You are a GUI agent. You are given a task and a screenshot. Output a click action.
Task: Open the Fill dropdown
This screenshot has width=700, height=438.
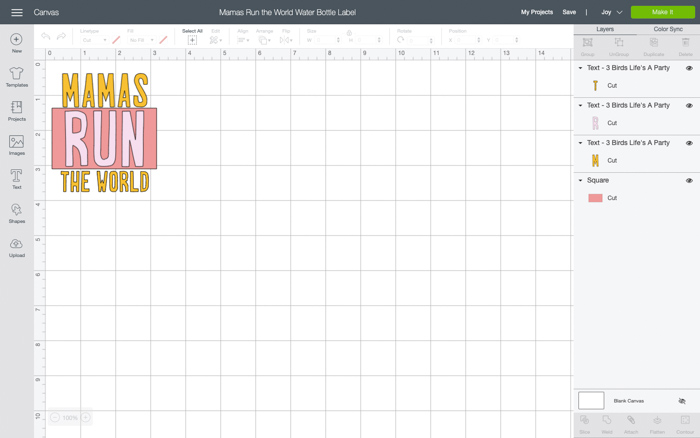(142, 40)
